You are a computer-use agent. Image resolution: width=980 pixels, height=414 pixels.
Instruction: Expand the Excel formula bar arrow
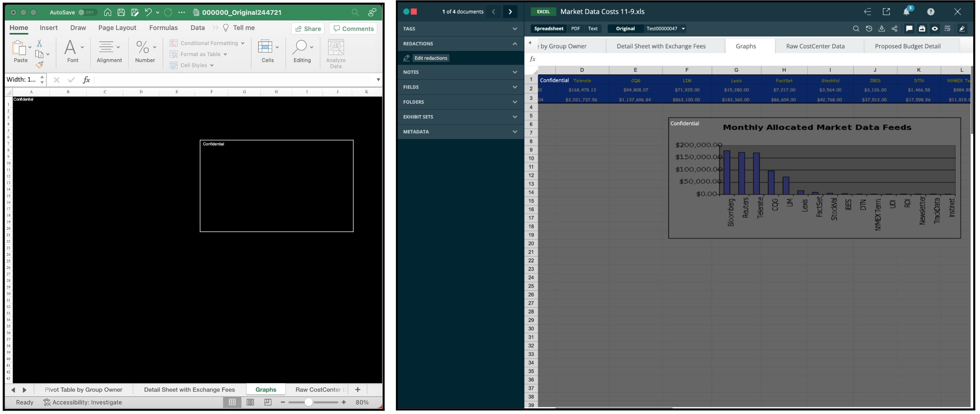click(378, 80)
